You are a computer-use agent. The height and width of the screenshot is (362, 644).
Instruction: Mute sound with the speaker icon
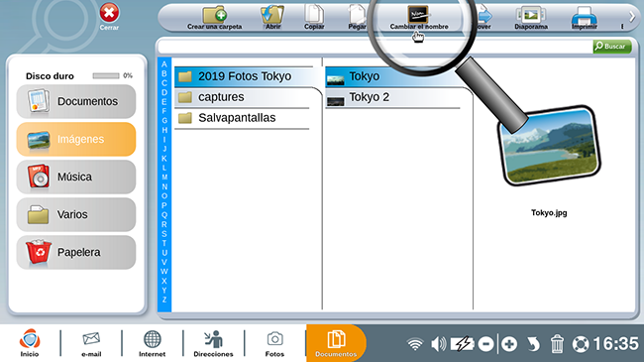439,344
